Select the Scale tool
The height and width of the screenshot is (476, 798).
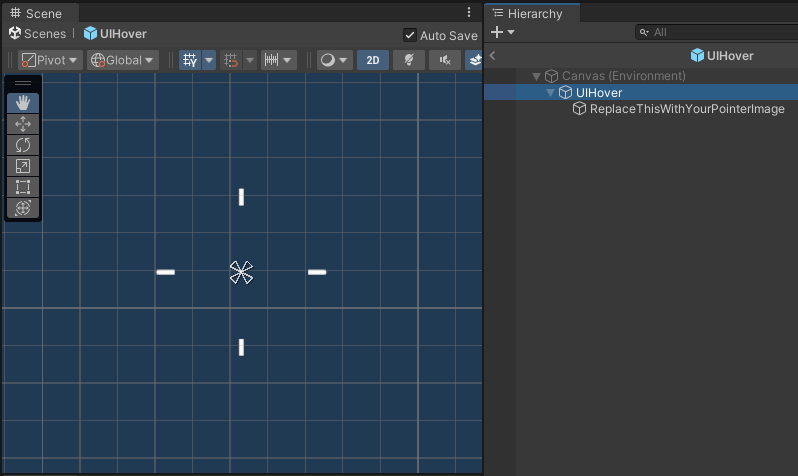click(x=23, y=166)
